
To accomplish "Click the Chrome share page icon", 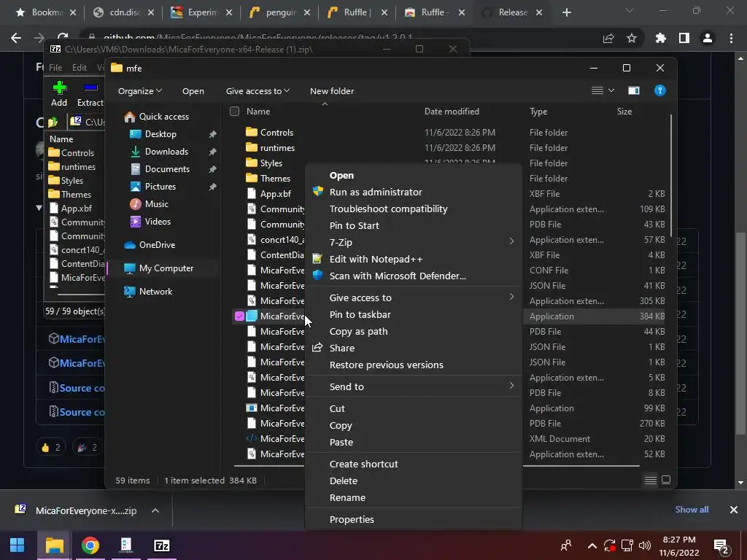I will point(608,38).
